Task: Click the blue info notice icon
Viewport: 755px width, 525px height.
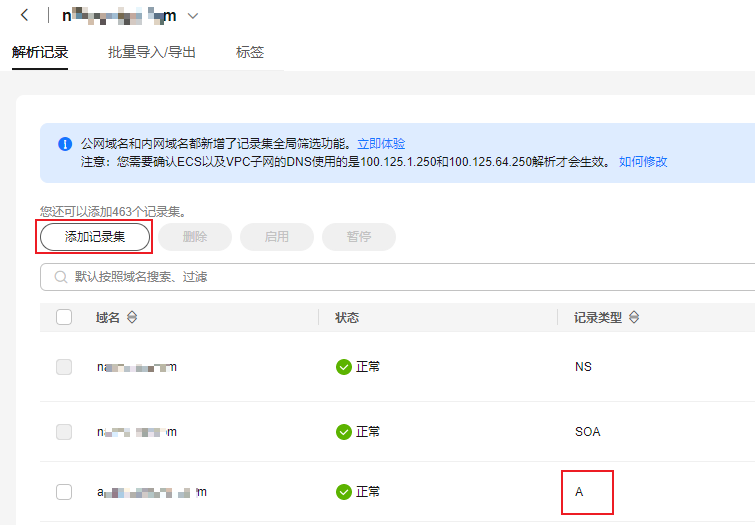Action: point(65,144)
